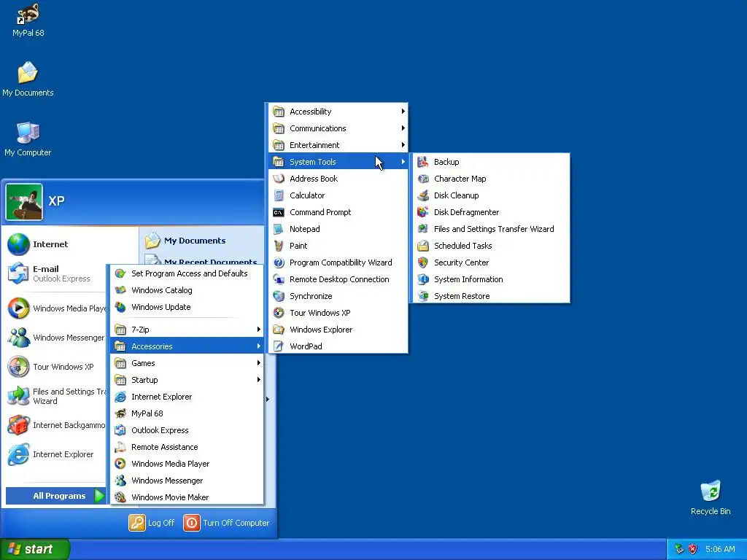Open Windows Update
The height and width of the screenshot is (560, 747).
coord(187,307)
